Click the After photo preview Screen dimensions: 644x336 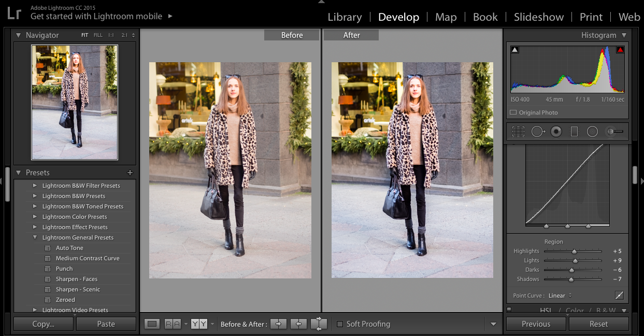412,170
